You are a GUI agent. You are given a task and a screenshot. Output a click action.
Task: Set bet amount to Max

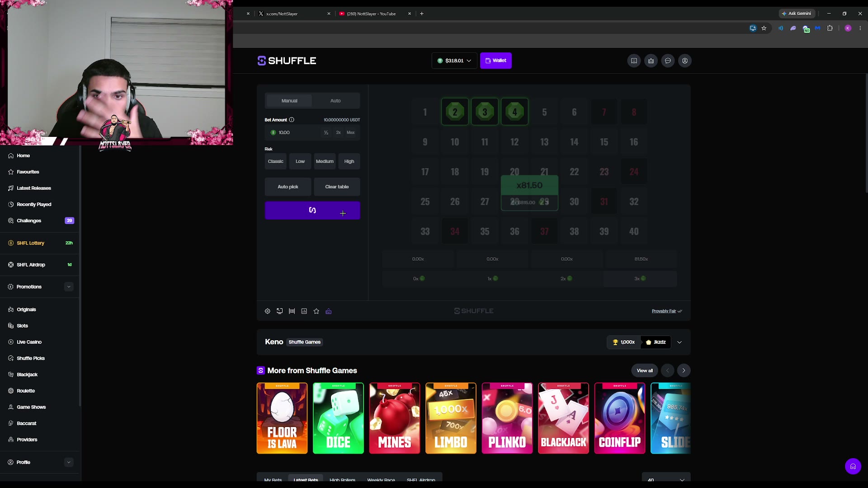click(x=350, y=132)
